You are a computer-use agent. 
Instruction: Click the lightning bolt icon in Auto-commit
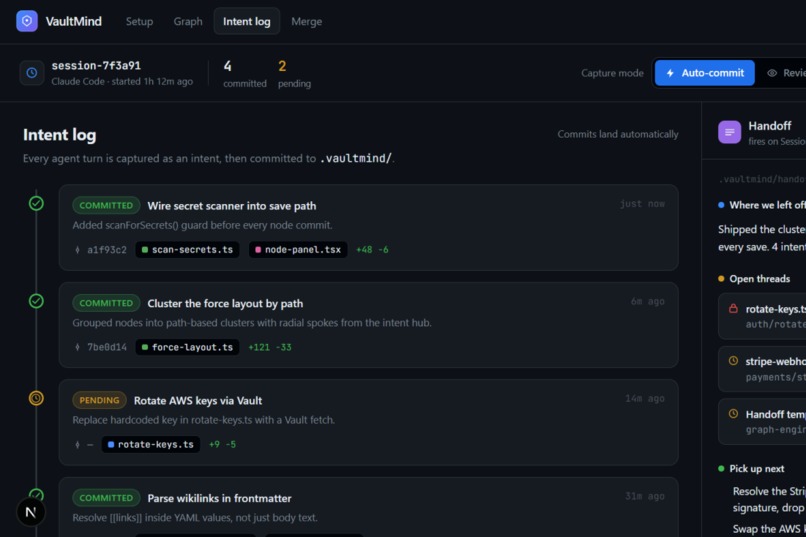pos(670,73)
